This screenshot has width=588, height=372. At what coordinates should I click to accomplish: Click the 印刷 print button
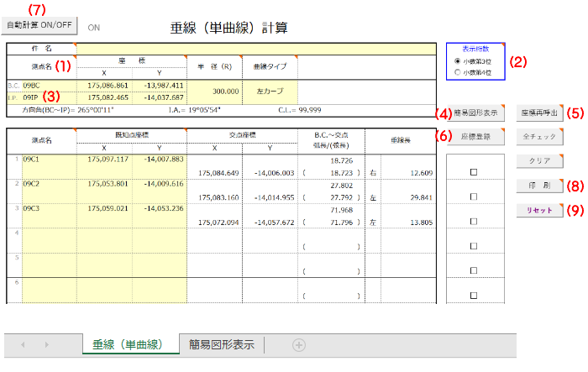click(538, 186)
